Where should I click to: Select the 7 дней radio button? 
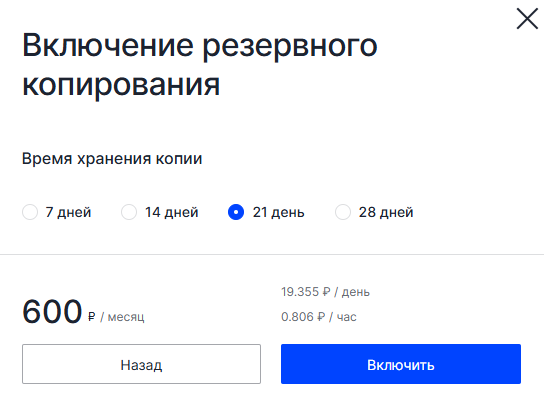tap(30, 212)
